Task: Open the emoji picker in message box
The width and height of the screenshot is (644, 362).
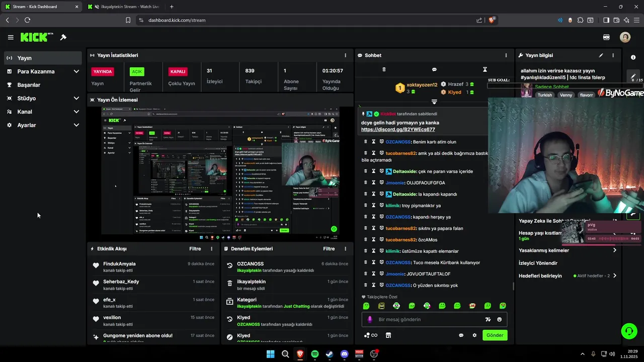Action: point(499,319)
